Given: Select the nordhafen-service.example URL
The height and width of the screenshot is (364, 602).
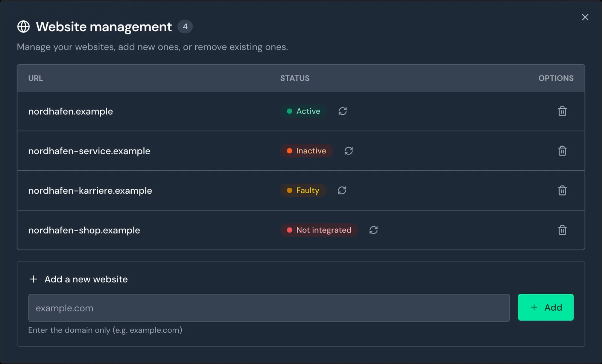Looking at the screenshot, I should point(89,151).
